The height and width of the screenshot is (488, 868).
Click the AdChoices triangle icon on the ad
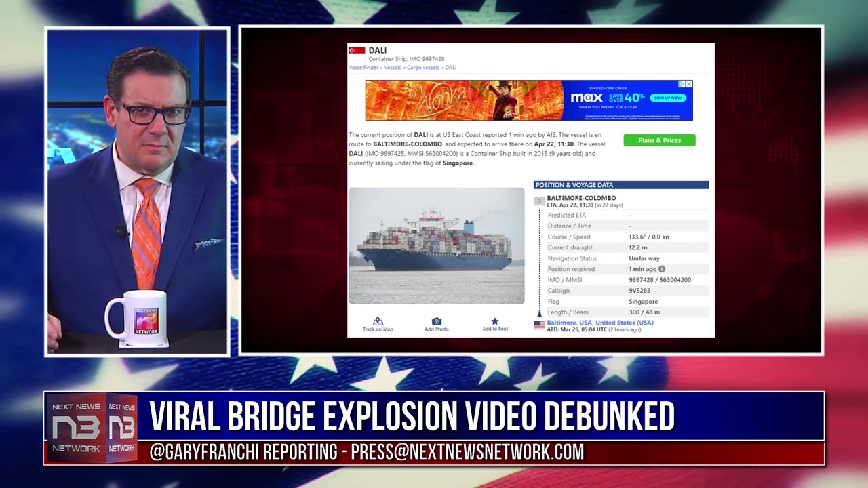682,84
